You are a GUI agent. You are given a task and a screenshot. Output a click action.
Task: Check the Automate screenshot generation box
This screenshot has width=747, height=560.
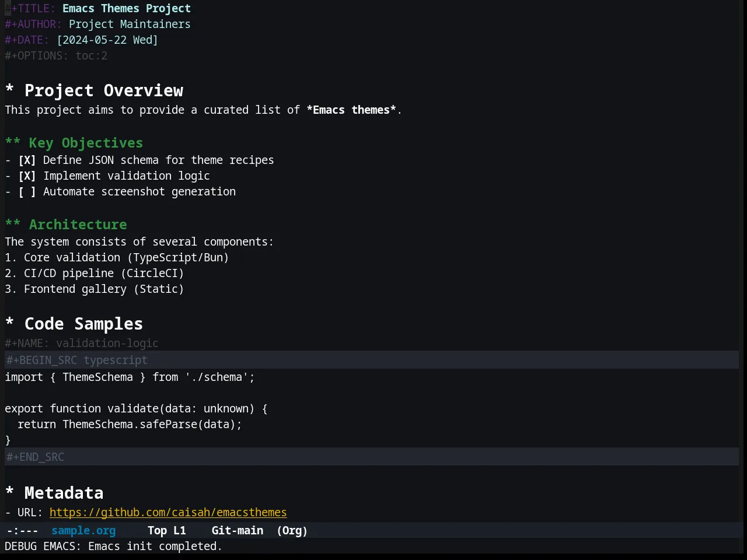[27, 191]
